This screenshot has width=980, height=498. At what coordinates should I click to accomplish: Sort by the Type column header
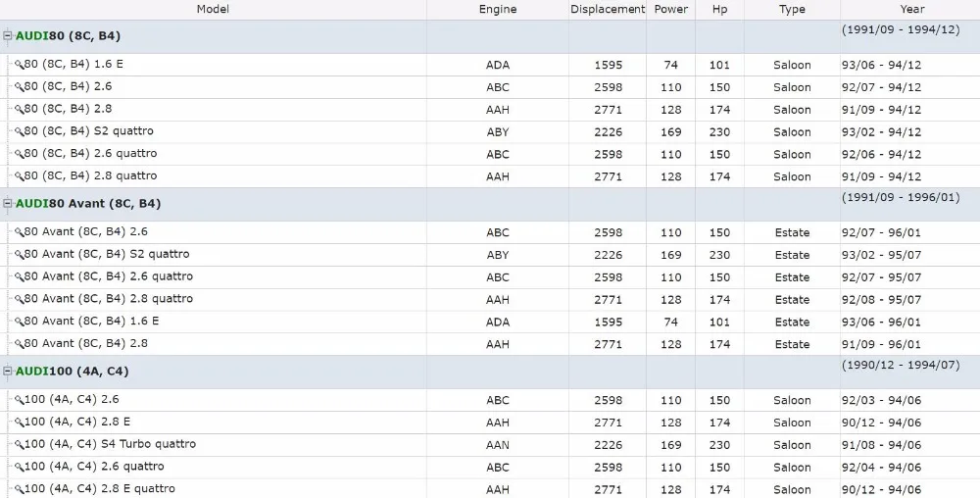(792, 9)
